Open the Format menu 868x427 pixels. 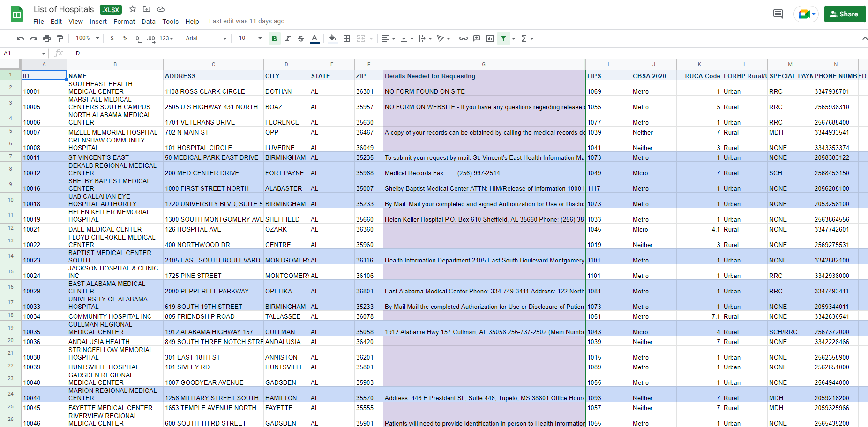tap(124, 22)
